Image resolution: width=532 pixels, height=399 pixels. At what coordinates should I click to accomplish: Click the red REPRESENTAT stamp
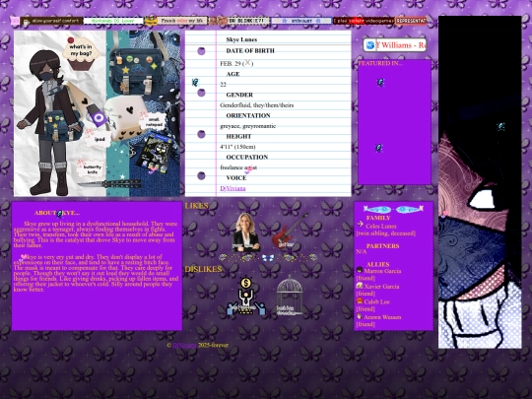coord(411,21)
